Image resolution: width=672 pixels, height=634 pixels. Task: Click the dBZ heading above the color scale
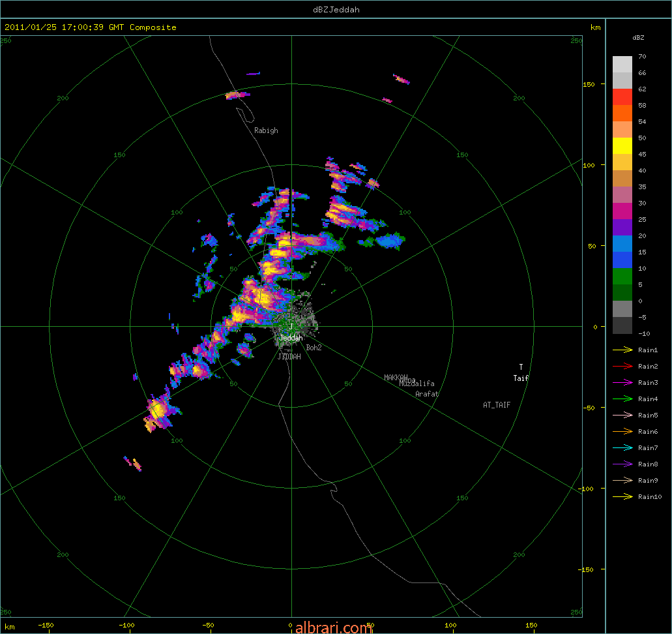click(x=638, y=38)
